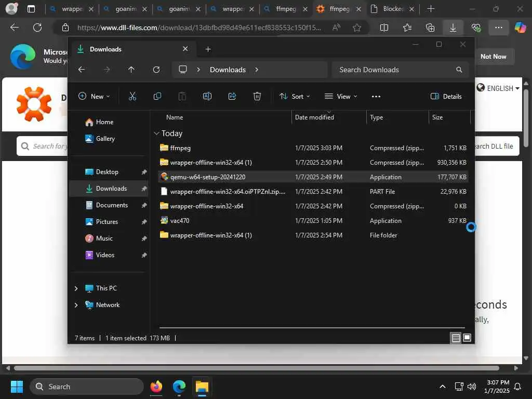Add a new File Explorer tab

click(208, 49)
